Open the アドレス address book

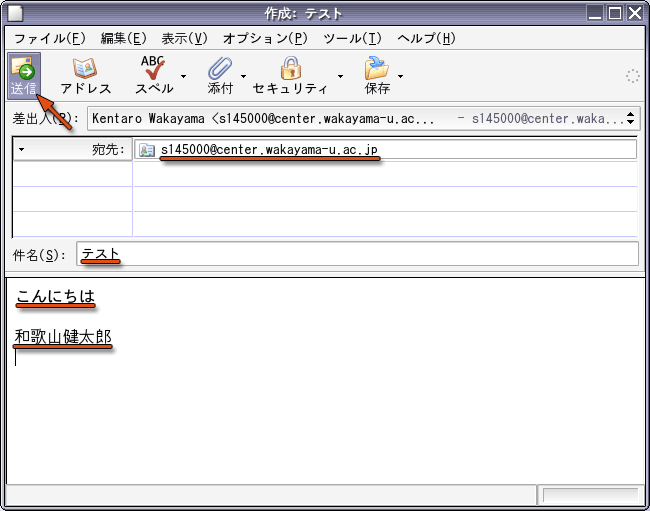click(x=86, y=76)
